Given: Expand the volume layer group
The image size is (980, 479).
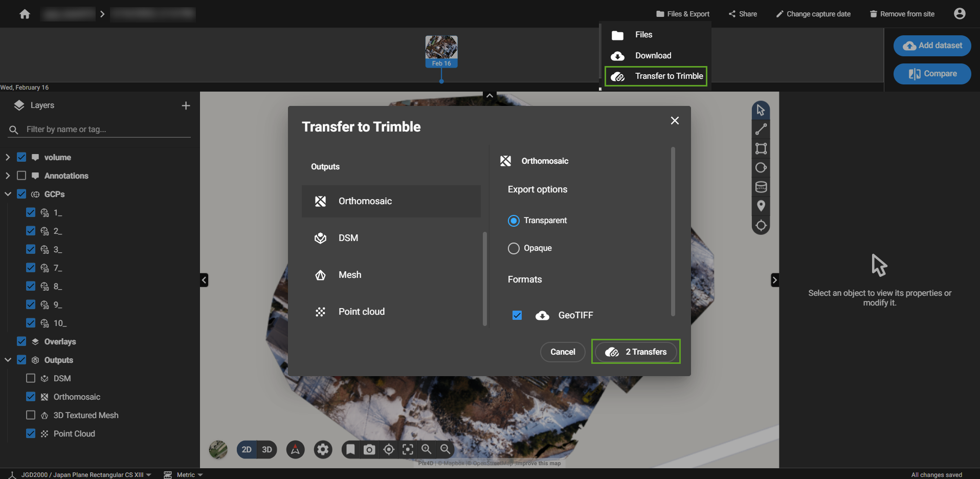Looking at the screenshot, I should [8, 157].
